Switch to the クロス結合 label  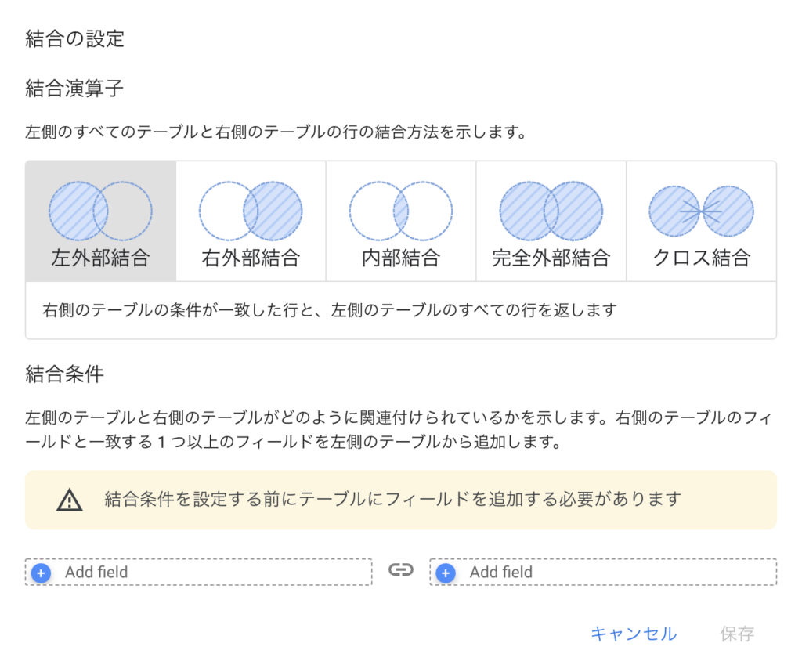click(x=702, y=258)
